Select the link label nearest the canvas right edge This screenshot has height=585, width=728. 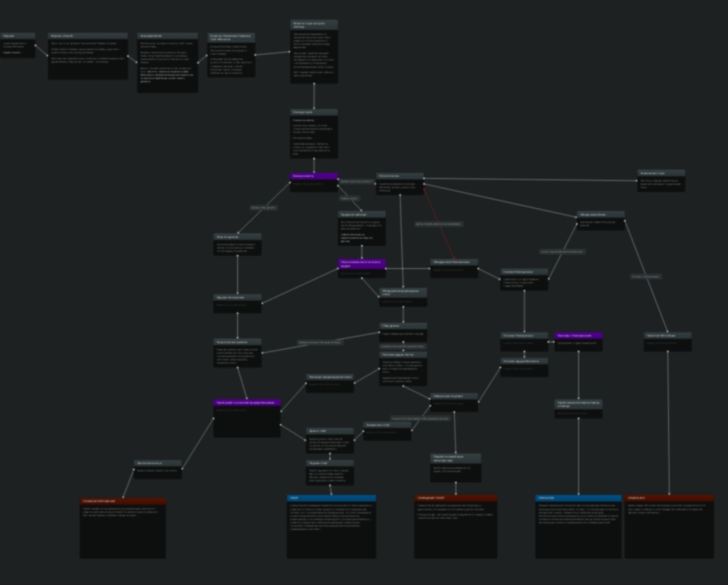[646, 277]
